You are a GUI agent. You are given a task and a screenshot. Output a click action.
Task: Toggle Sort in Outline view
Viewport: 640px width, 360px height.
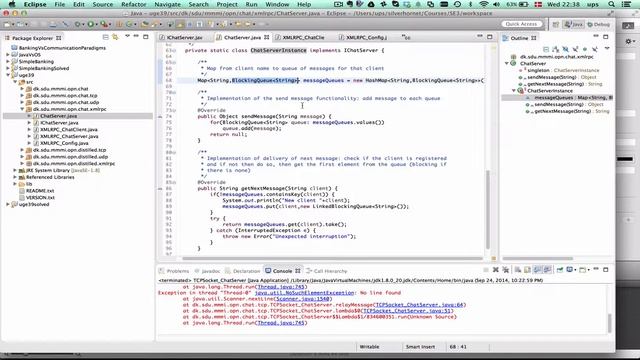(x=556, y=49)
